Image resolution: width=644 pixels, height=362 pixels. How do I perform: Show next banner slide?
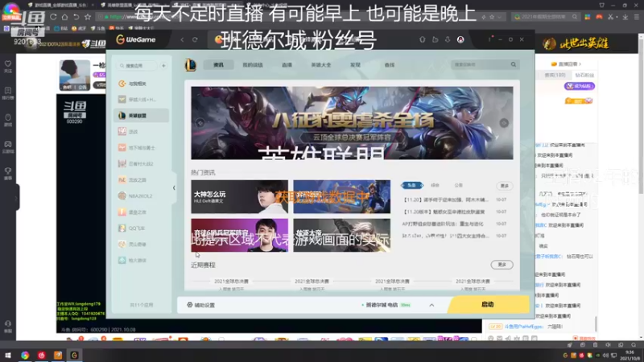(504, 123)
